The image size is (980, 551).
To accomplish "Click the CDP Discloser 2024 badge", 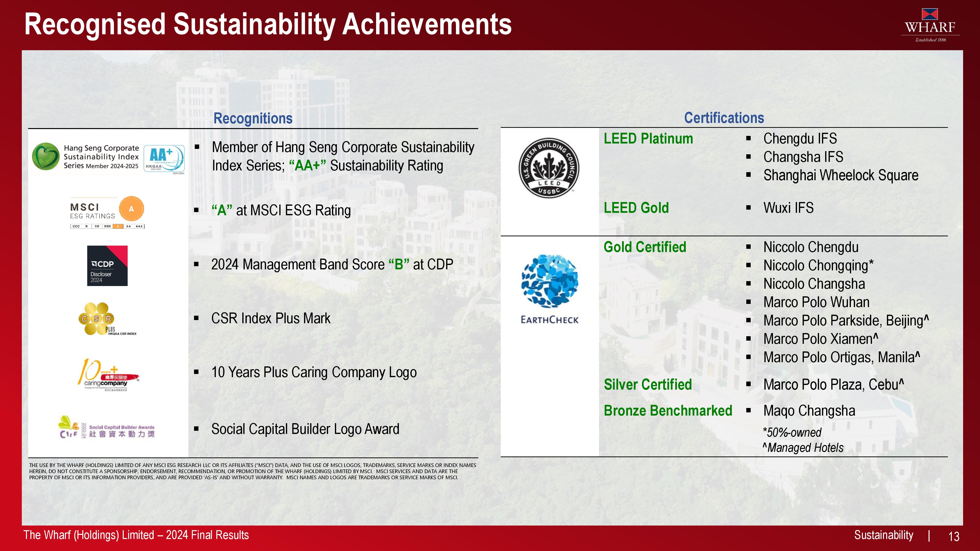I will tap(107, 266).
